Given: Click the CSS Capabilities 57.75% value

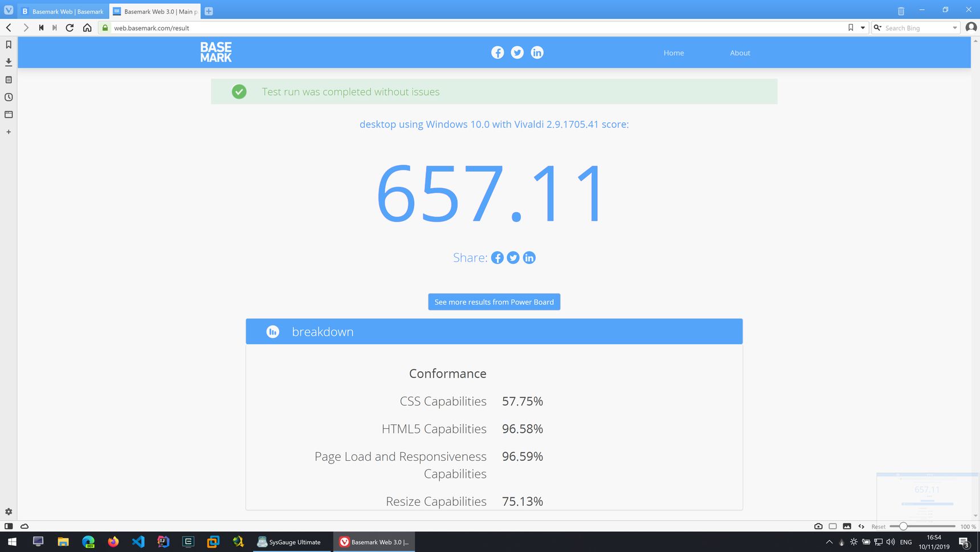Looking at the screenshot, I should 522,401.
